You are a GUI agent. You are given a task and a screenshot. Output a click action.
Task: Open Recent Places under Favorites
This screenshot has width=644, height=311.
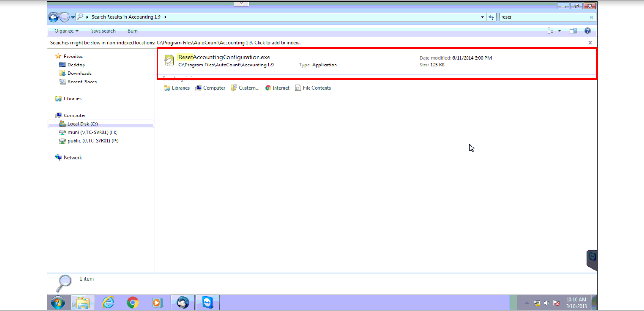point(78,82)
